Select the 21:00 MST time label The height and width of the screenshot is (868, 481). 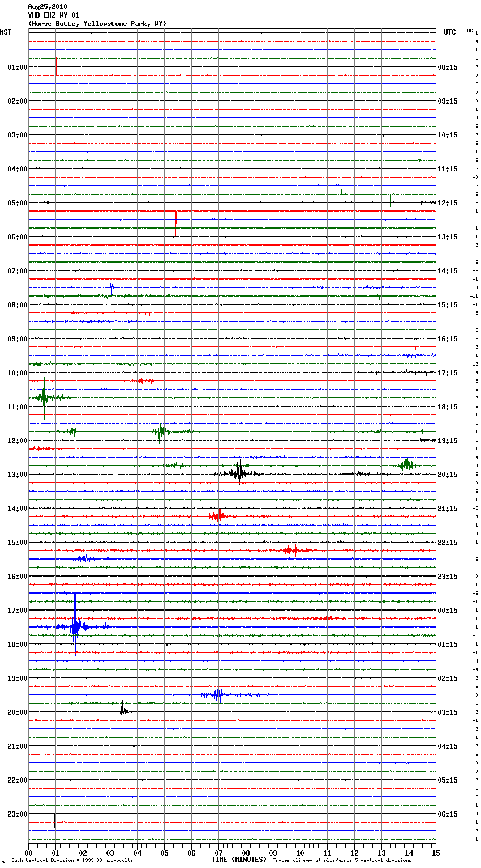click(x=17, y=746)
